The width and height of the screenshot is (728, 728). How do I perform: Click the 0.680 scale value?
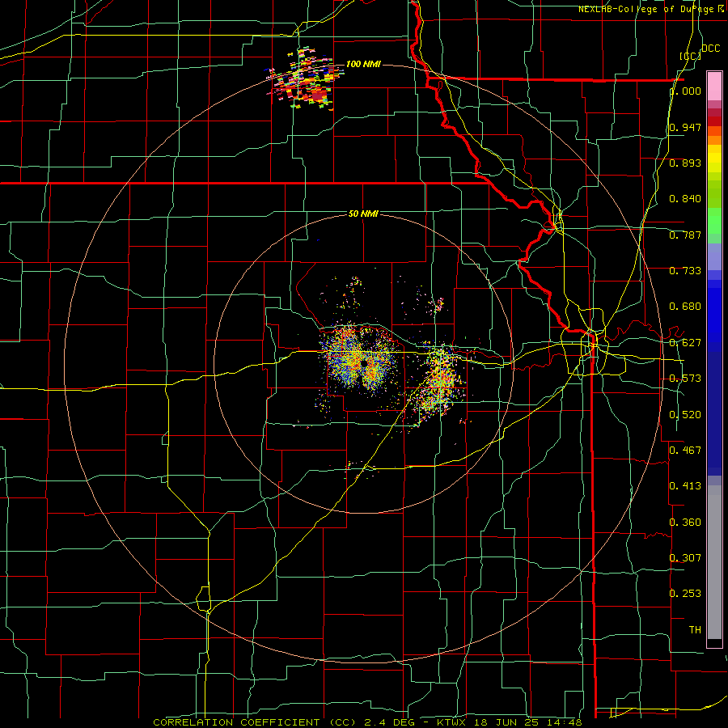point(685,307)
